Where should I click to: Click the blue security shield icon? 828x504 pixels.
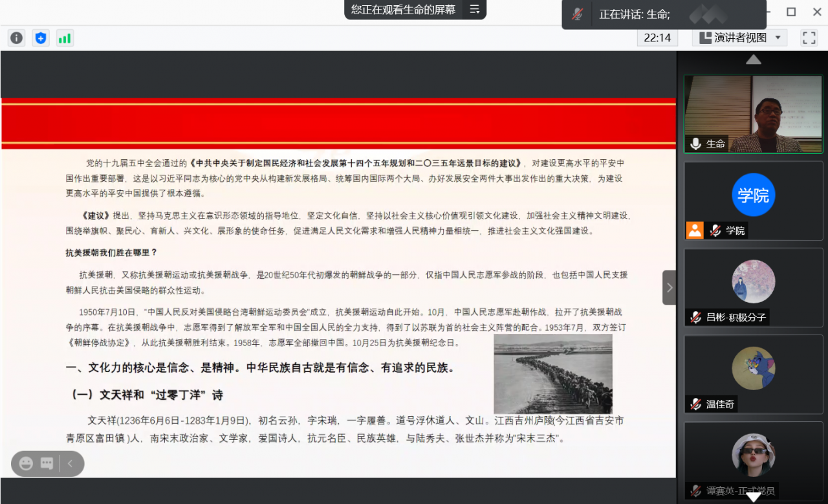click(x=40, y=38)
